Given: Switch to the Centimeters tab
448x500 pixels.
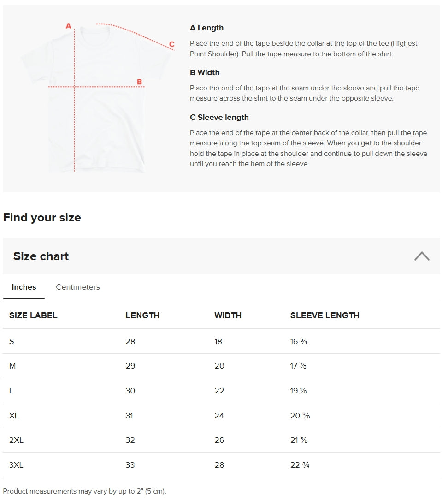Looking at the screenshot, I should [x=78, y=287].
